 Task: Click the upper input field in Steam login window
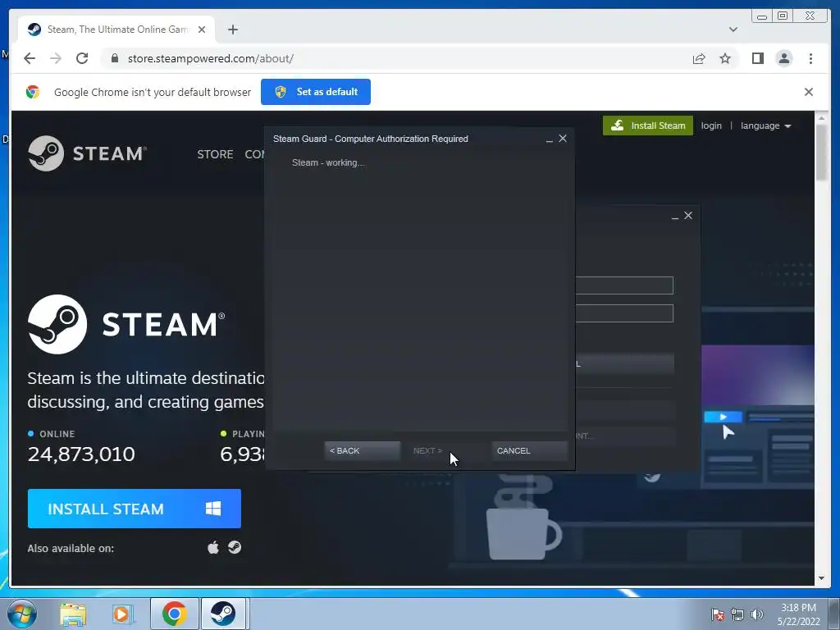tap(624, 285)
